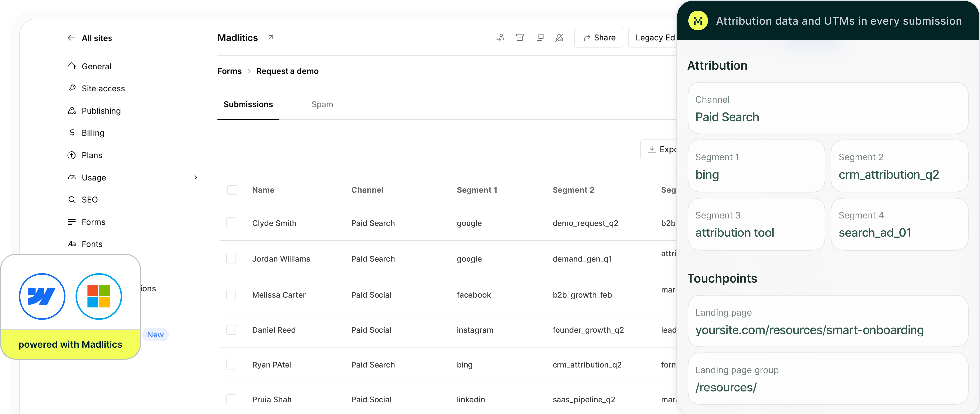980x414 pixels.
Task: Click the transfer site person icon
Action: 500,38
